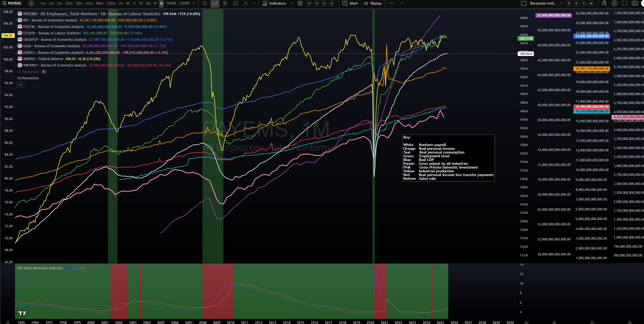Image resolution: width=644 pixels, height=324 pixels.
Task: Toggle auto-scale A button on price axis
Action: pos(527,322)
